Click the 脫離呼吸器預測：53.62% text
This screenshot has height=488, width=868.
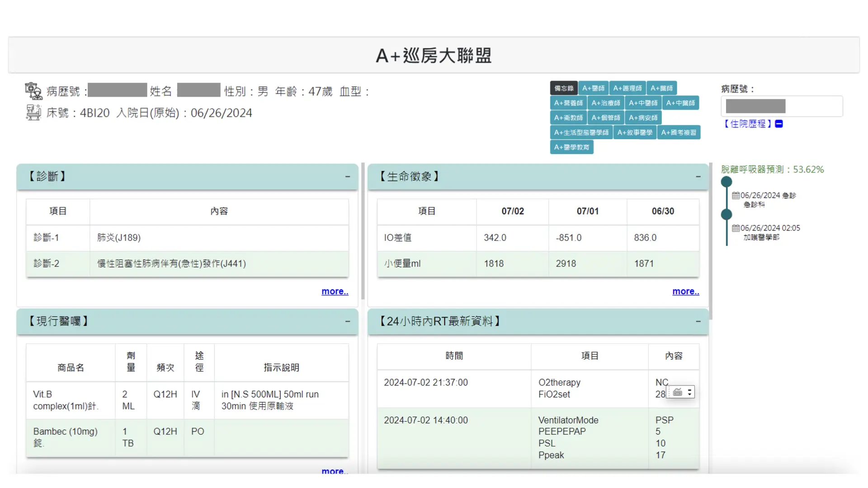tap(773, 169)
